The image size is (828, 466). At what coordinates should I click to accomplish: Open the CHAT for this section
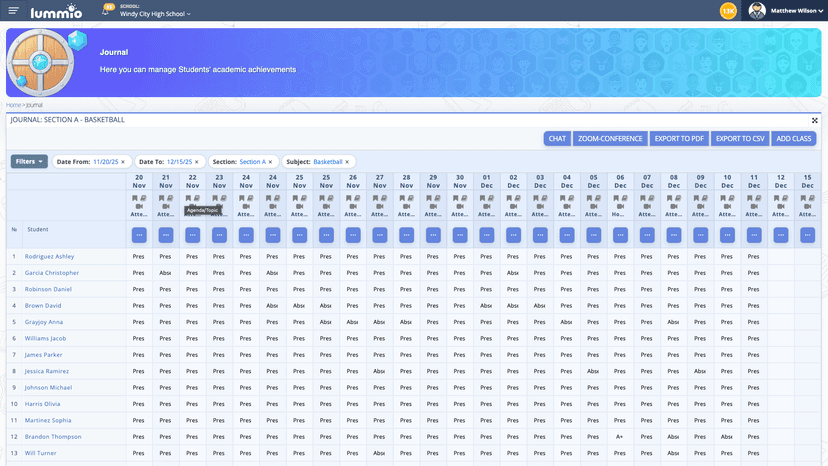point(557,139)
